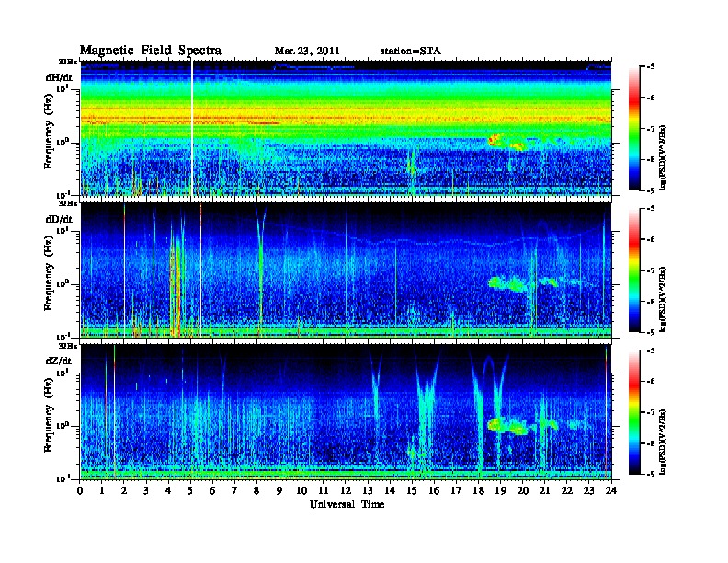Screen dimensions: 728x563
Task: Click hour "8" tick label on time axis
Action: click(256, 490)
